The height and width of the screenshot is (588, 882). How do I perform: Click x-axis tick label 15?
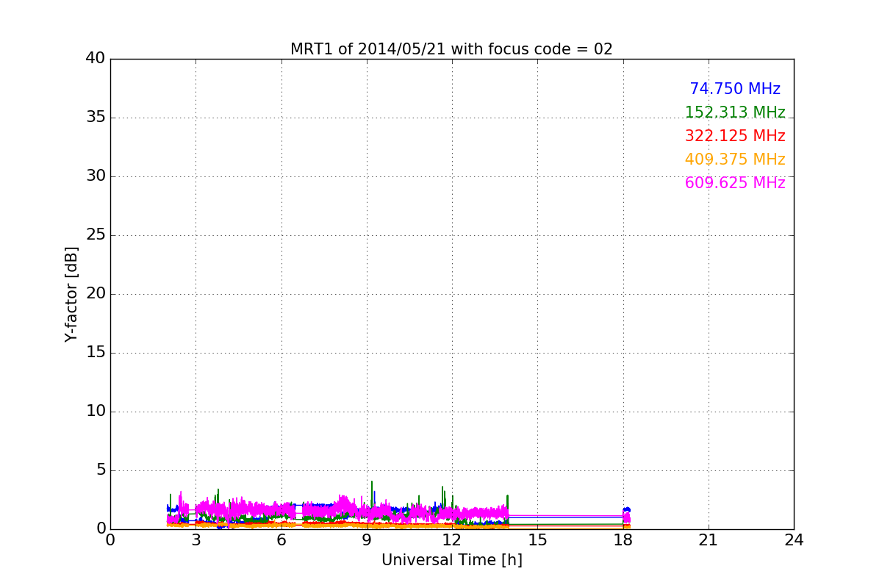point(537,540)
